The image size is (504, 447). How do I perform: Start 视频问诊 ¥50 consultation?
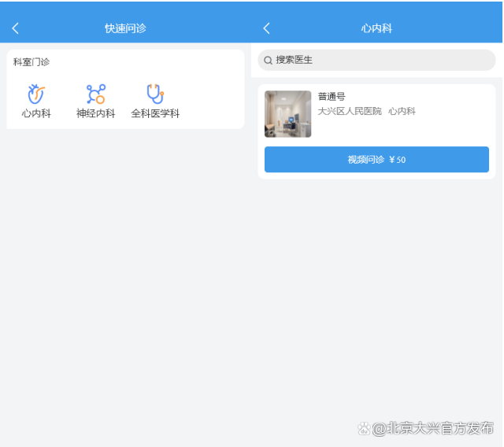(376, 160)
